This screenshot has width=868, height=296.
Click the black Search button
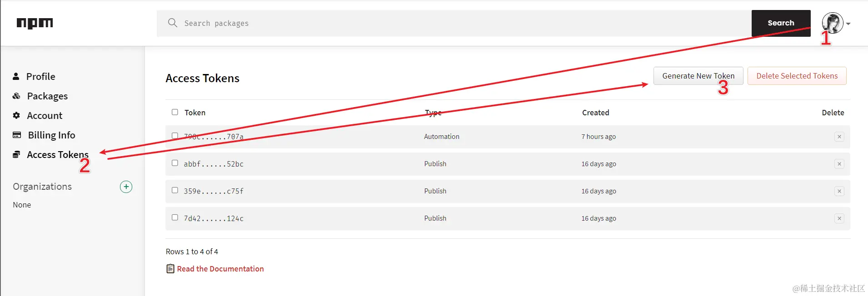pyautogui.click(x=781, y=23)
